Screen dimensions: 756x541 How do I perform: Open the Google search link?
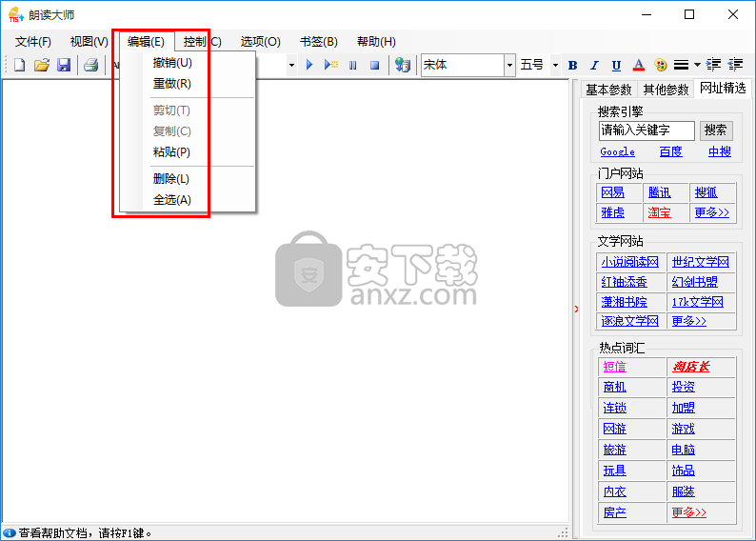617,151
